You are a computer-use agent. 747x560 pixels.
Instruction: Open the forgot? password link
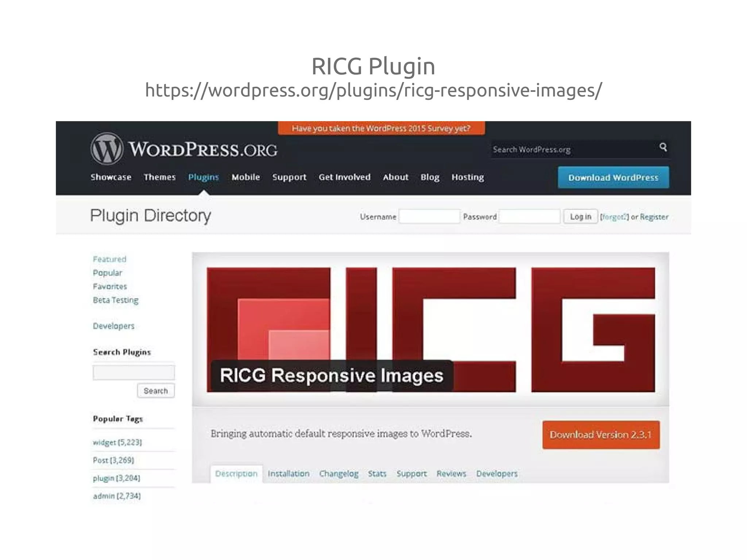(615, 217)
